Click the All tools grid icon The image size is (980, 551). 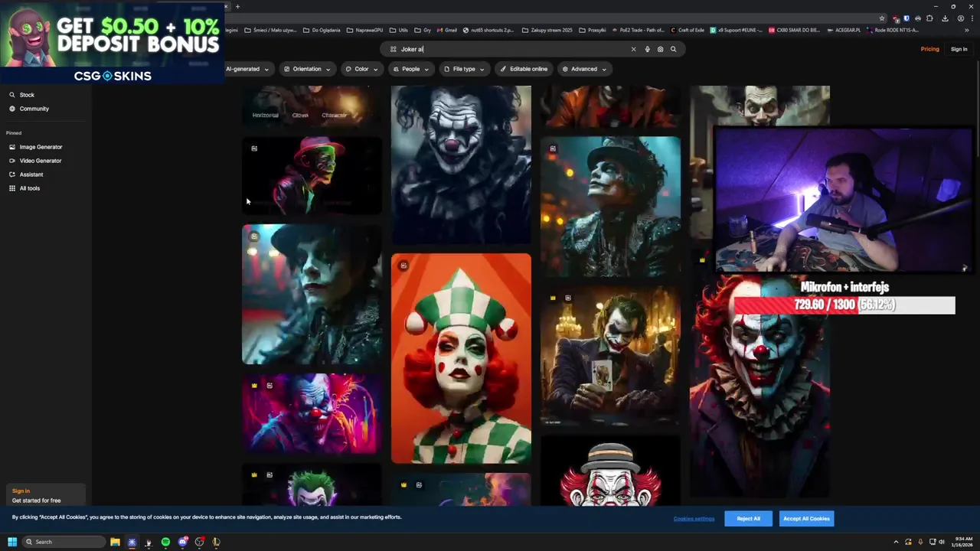pos(12,188)
